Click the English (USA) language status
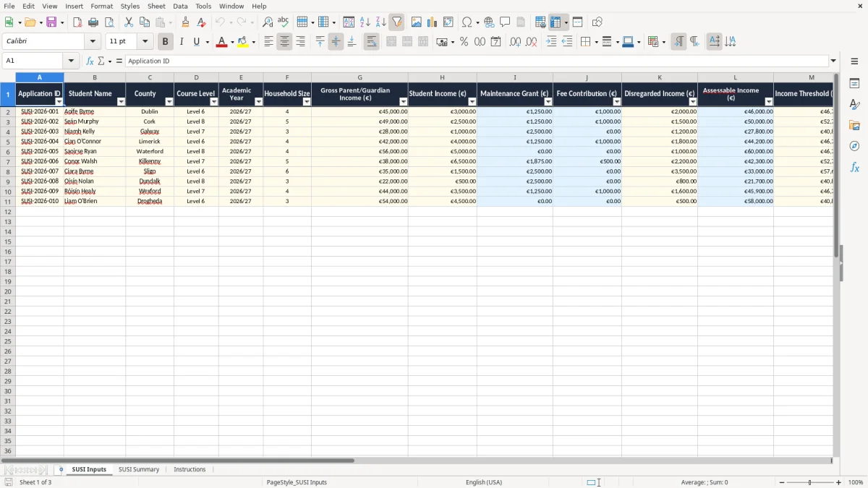Screen dimensions: 868x488 (484, 482)
